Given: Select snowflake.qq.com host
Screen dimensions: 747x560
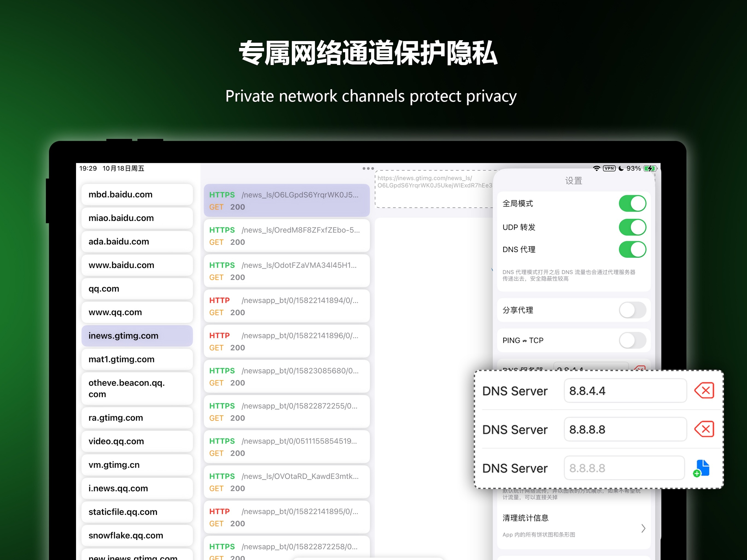Looking at the screenshot, I should [137, 535].
